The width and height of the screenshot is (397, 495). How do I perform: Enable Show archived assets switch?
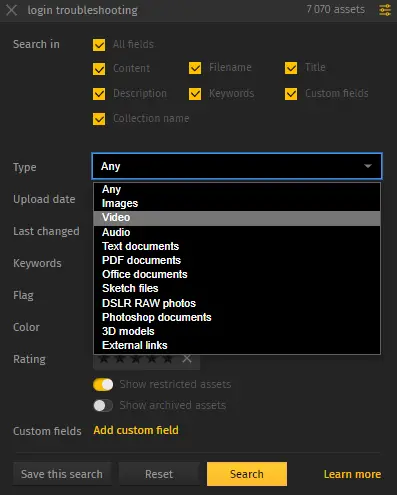click(x=103, y=406)
